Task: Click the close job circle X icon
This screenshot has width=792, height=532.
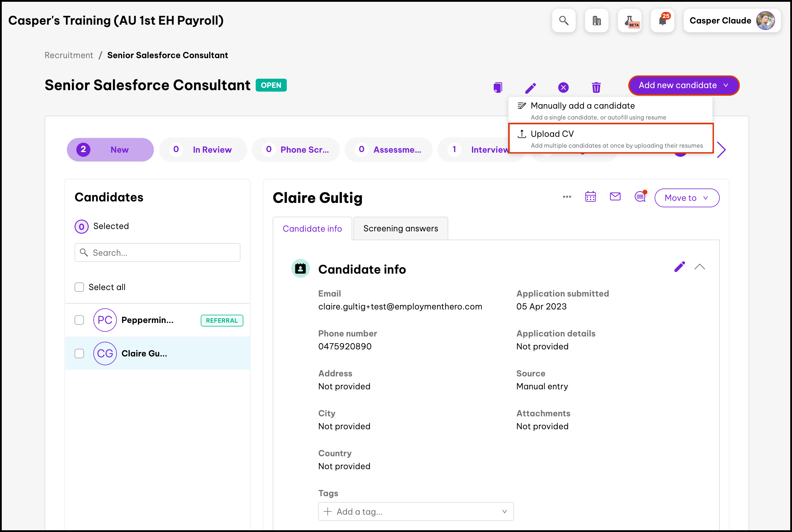Action: pos(563,87)
